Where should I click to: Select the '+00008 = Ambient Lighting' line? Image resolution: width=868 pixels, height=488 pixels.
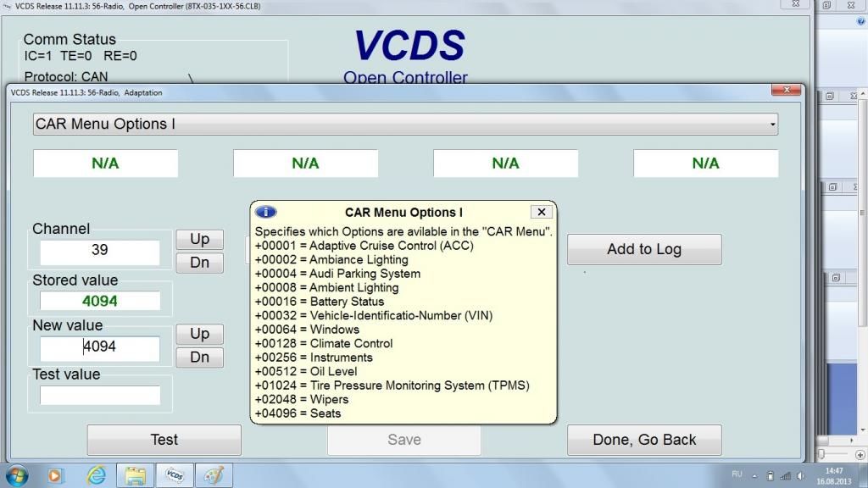[326, 288]
